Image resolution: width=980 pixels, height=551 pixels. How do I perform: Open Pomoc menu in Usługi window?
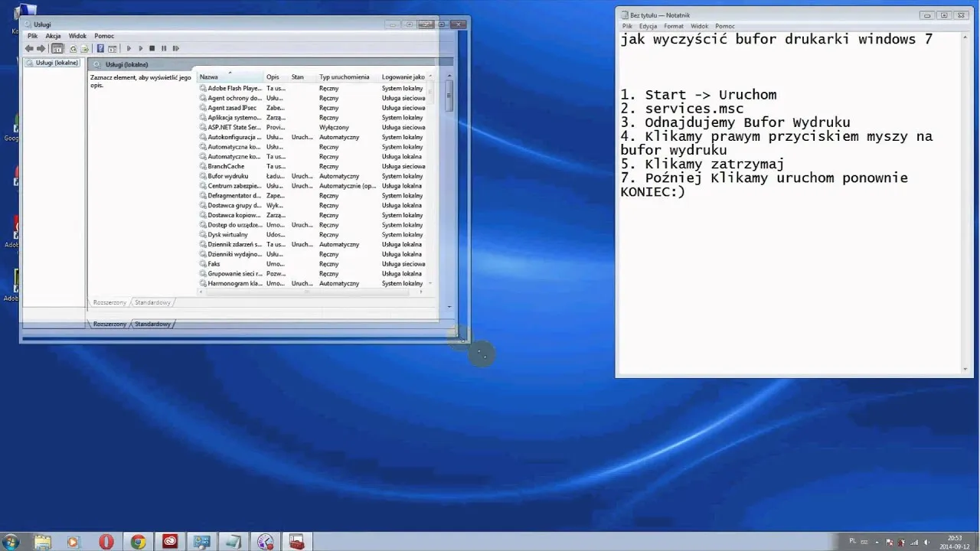pos(104,36)
